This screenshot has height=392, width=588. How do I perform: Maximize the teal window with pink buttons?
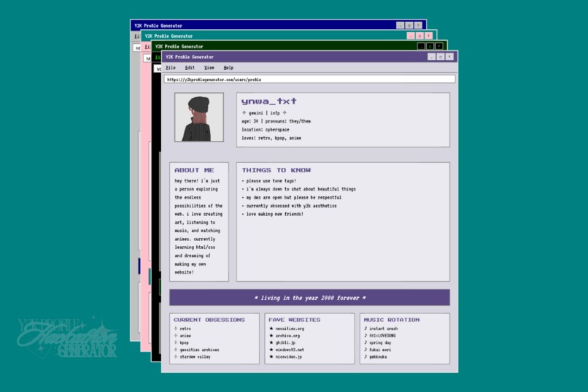point(419,36)
